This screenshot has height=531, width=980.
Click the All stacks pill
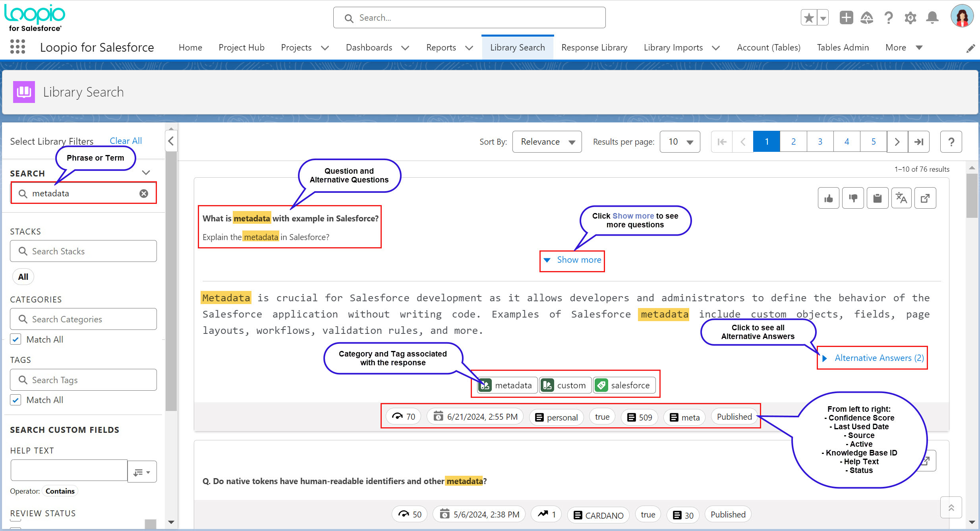tap(23, 277)
